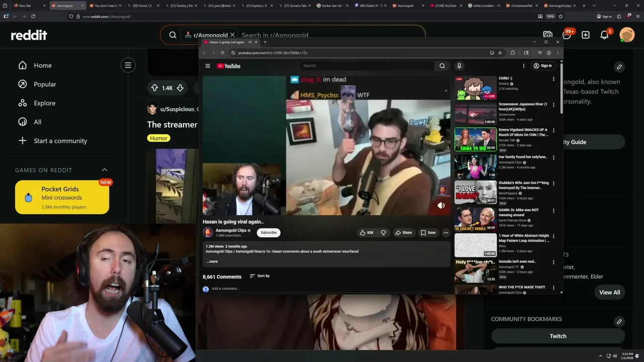Edit community bookmarks pencil icon
644x362 pixels.
click(x=619, y=322)
